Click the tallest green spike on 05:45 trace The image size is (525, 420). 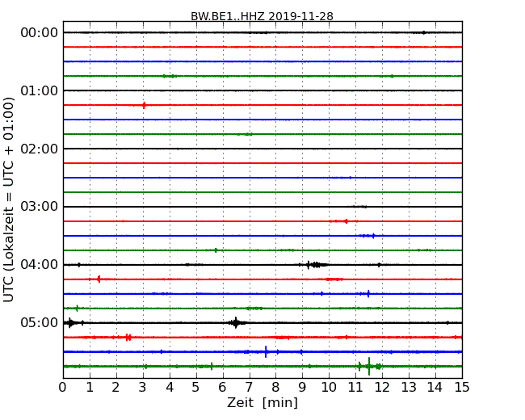tap(369, 366)
